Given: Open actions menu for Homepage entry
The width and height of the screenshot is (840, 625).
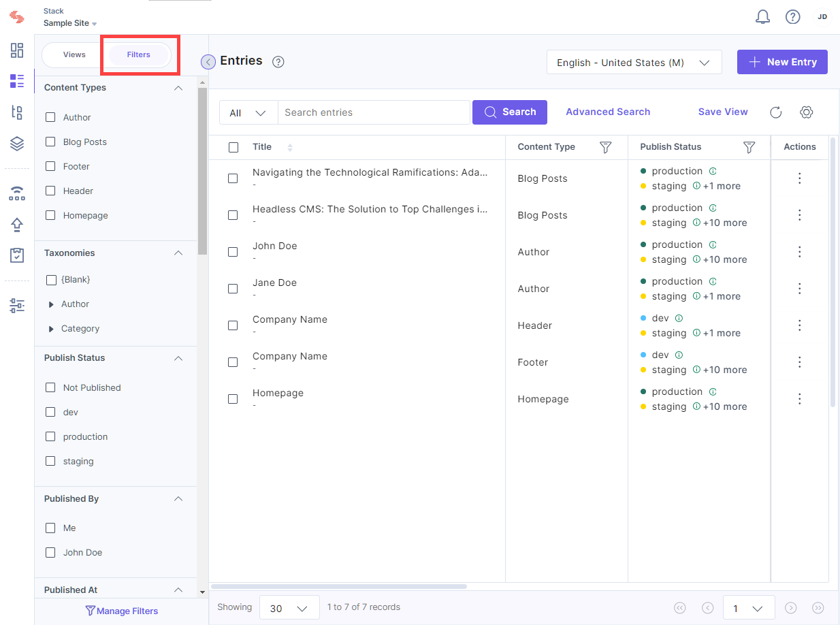Looking at the screenshot, I should [800, 399].
